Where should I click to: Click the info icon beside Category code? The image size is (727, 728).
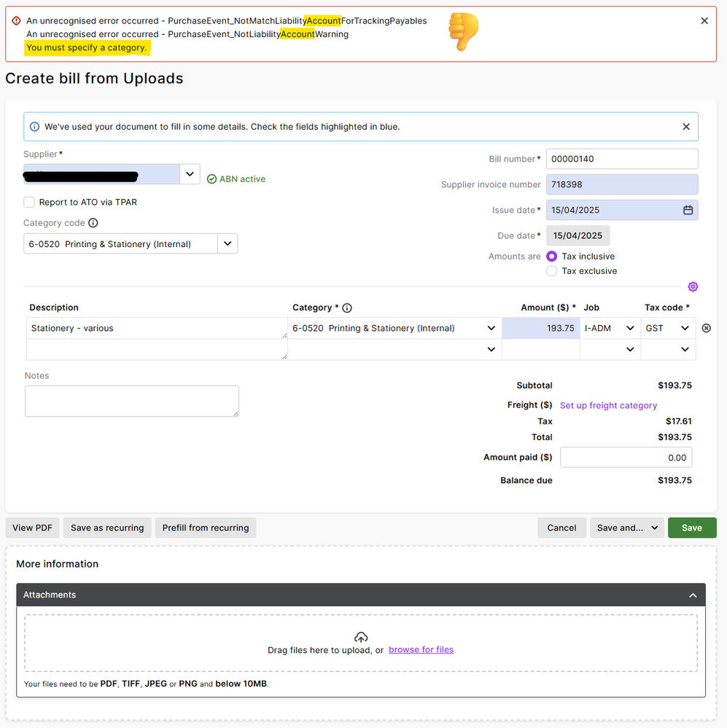93,223
